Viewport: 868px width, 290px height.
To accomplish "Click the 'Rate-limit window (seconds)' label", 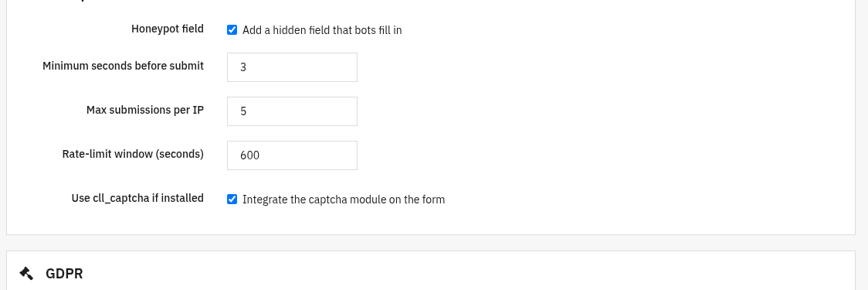I will (x=133, y=154).
